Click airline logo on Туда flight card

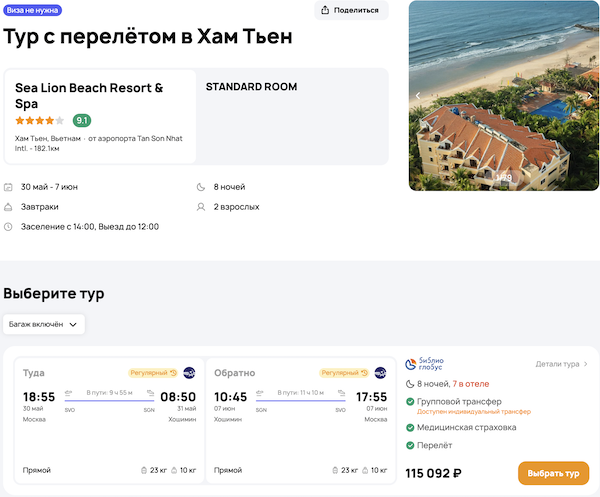tap(188, 373)
